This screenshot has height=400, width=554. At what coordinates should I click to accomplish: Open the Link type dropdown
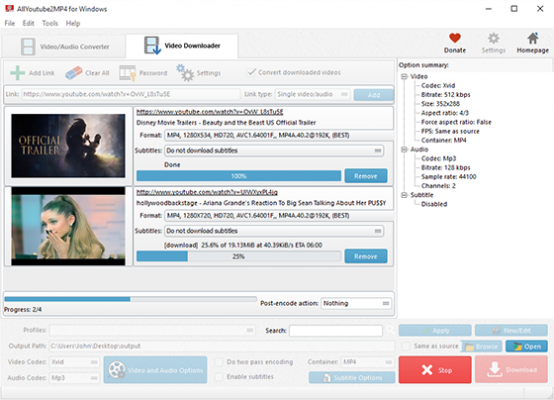click(313, 94)
